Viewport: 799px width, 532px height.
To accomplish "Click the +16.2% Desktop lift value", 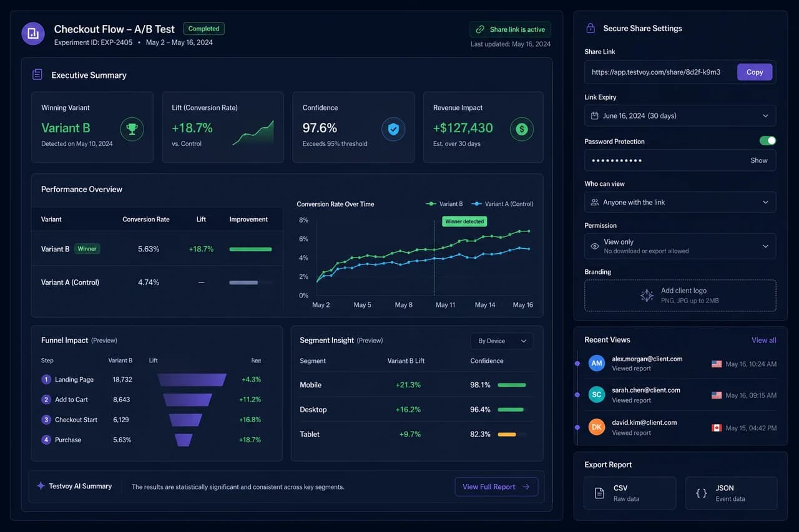I will (x=408, y=410).
